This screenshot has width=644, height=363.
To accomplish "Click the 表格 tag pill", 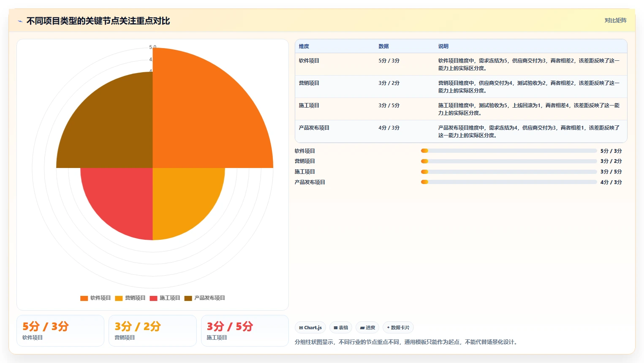I will (x=341, y=328).
